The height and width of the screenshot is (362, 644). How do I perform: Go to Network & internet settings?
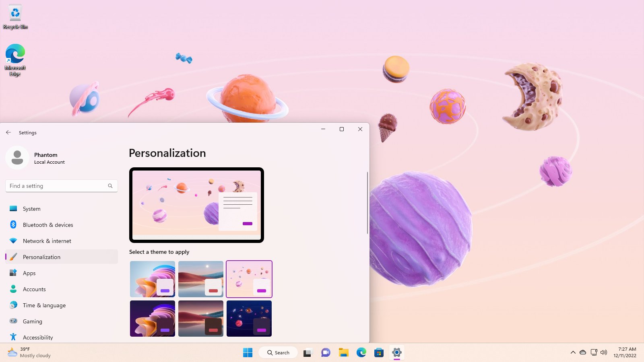[47, 241]
